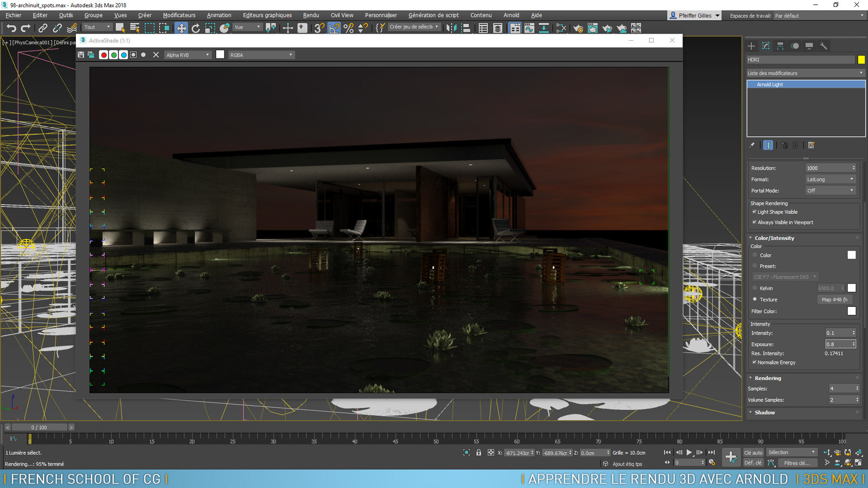
Task: Select the red channel in ActiveShade toolbar
Action: tap(104, 55)
